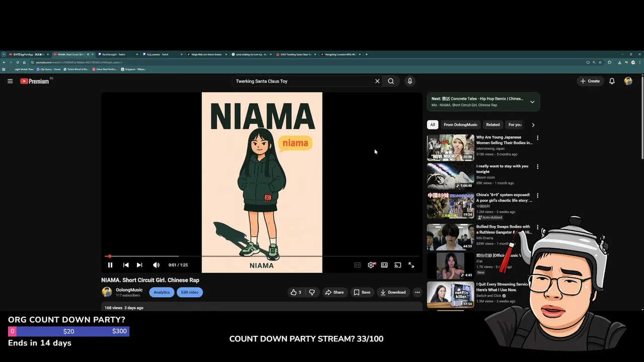Open the notifications bell
644x362 pixels.
click(x=612, y=81)
